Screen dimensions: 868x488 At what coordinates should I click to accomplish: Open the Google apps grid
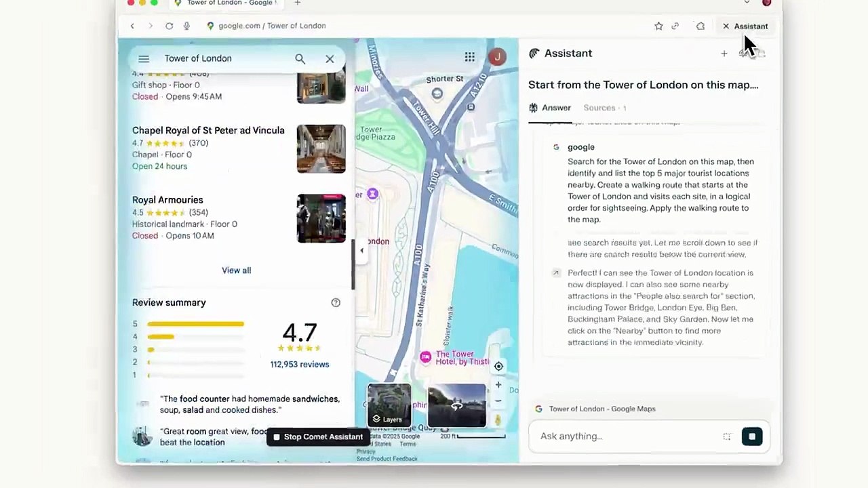click(x=469, y=57)
